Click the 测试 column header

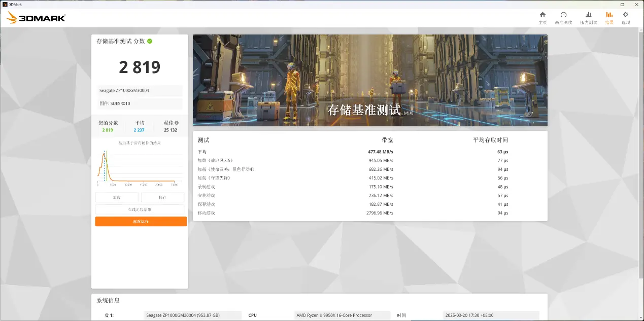204,140
